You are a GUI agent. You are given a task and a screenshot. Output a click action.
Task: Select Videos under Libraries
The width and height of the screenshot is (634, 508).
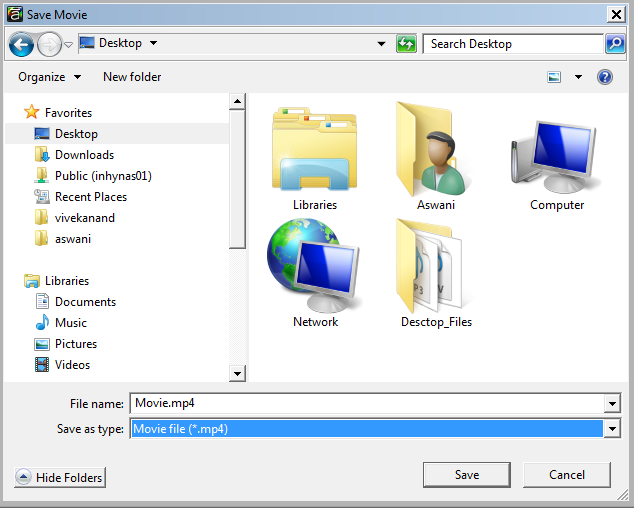tap(72, 365)
